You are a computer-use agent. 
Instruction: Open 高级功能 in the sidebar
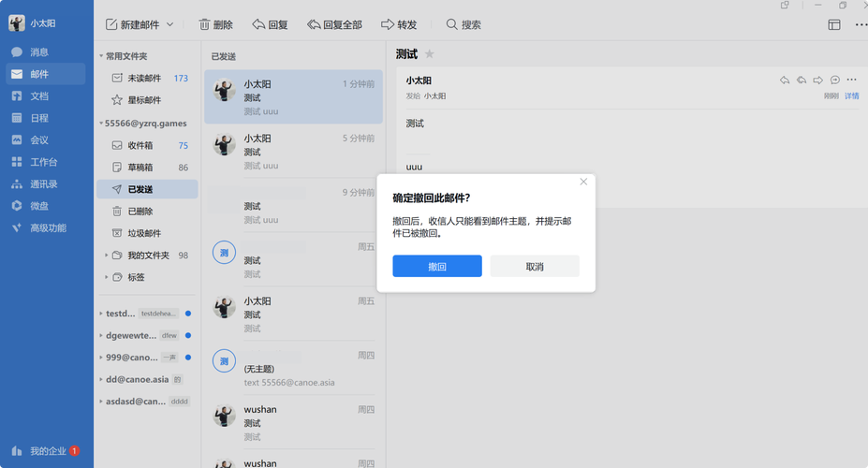tap(45, 227)
